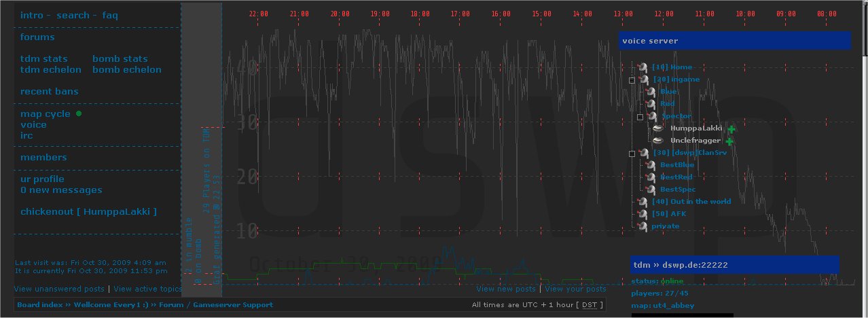Click the green dot beside map cycle

tap(79, 114)
